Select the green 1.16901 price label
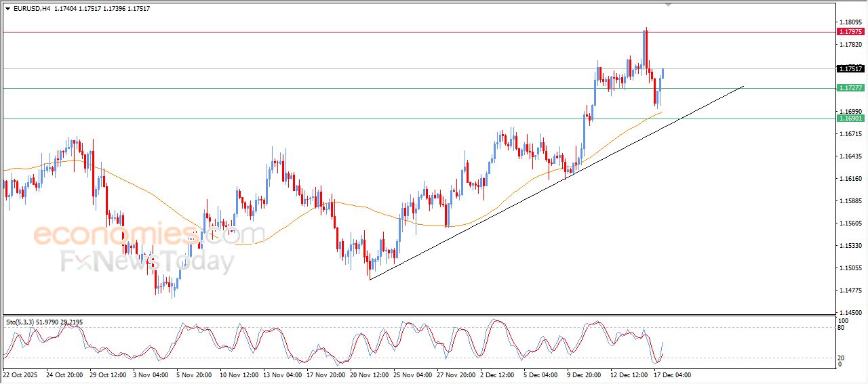This screenshot has width=868, height=384. (850, 119)
